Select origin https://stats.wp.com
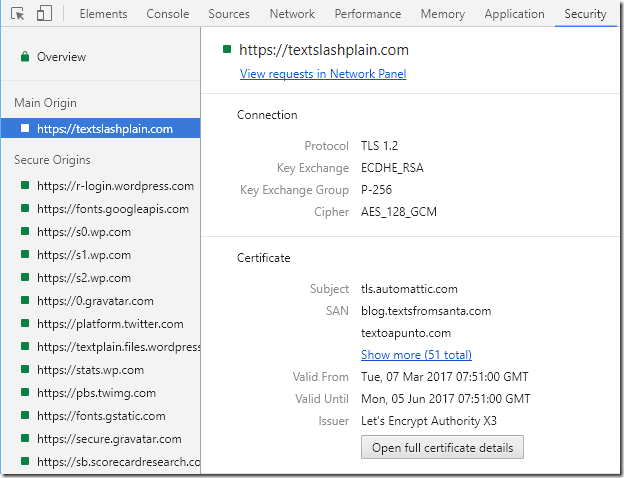 point(101,370)
